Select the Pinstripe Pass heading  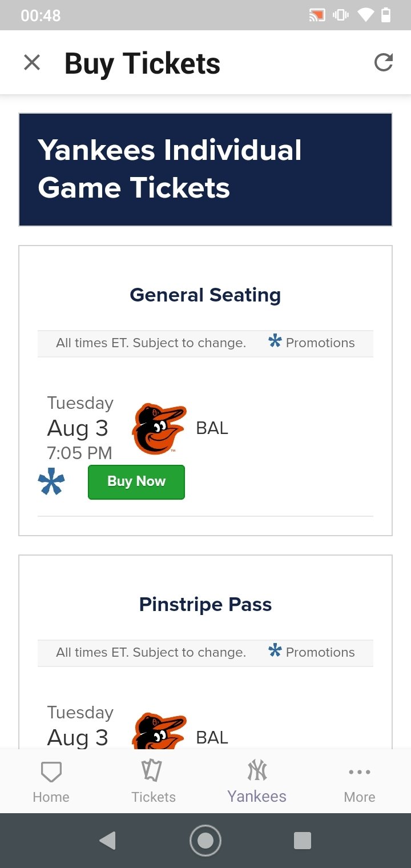click(x=205, y=604)
